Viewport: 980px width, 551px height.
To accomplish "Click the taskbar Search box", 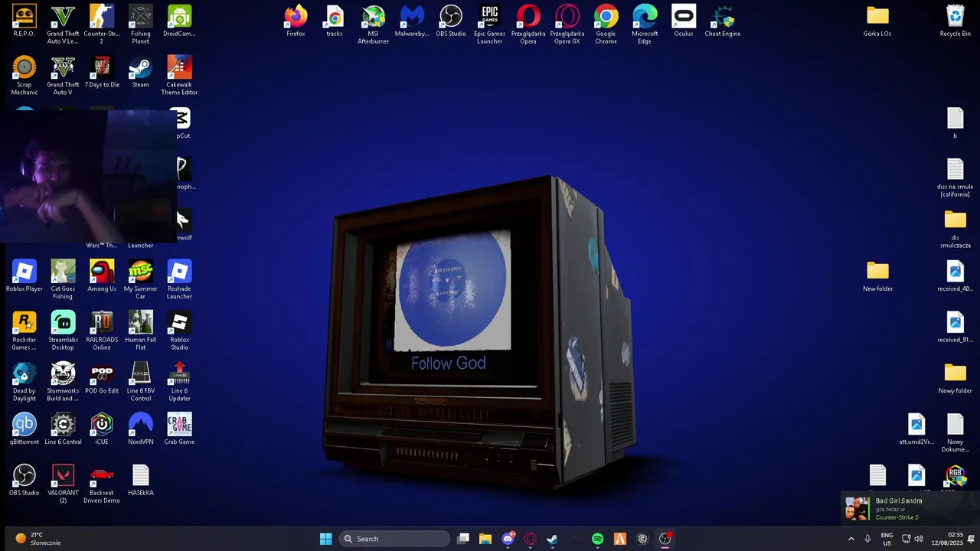I will (x=394, y=539).
